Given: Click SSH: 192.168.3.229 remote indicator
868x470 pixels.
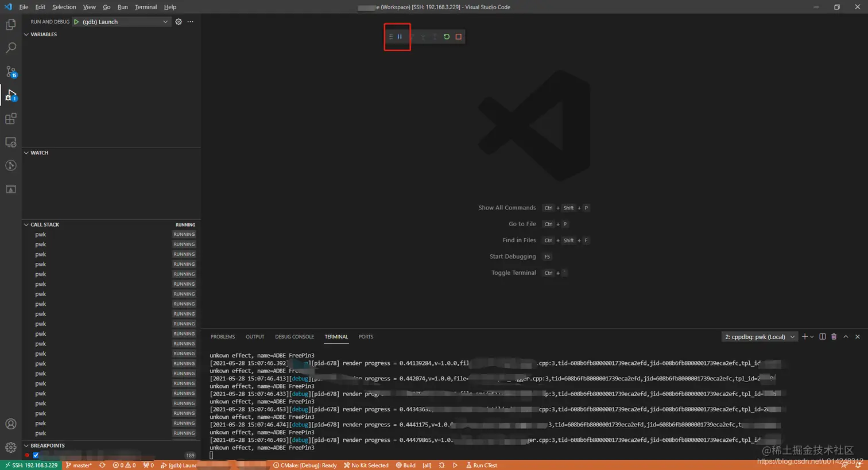Looking at the screenshot, I should (31, 465).
